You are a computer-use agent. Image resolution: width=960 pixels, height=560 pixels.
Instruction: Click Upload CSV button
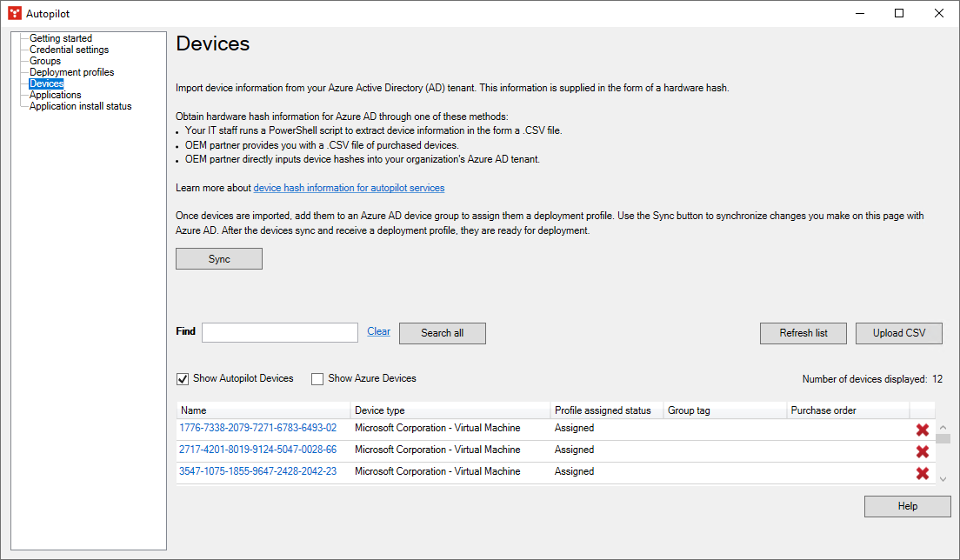[899, 333]
